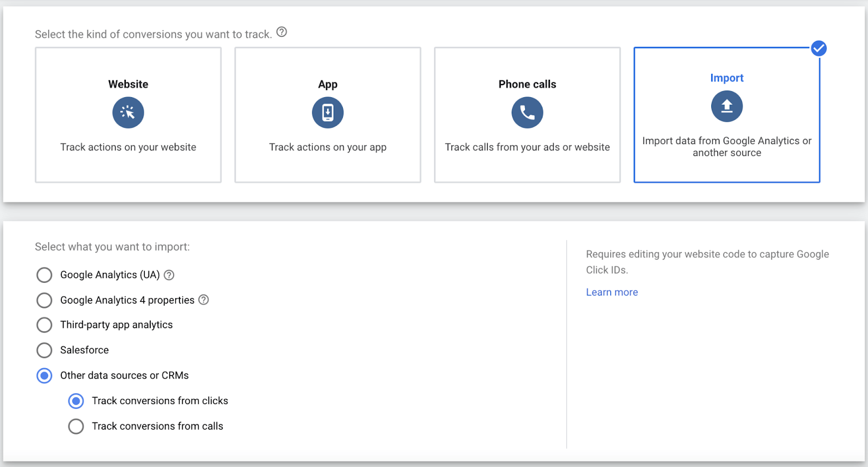Open help icon beside conversions heading
The height and width of the screenshot is (467, 868).
click(282, 32)
